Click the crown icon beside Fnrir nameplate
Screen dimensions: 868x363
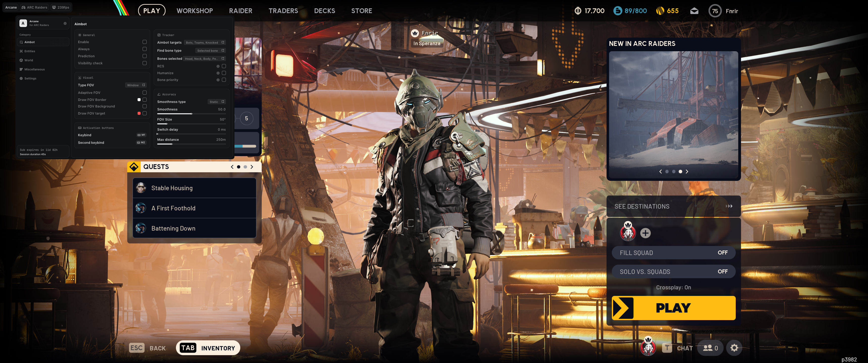[x=415, y=33]
